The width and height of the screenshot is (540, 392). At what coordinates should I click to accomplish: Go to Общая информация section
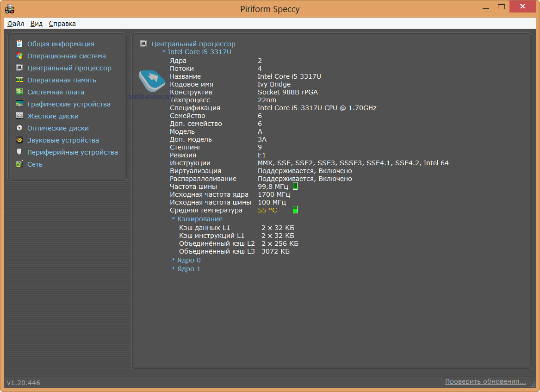coord(61,44)
